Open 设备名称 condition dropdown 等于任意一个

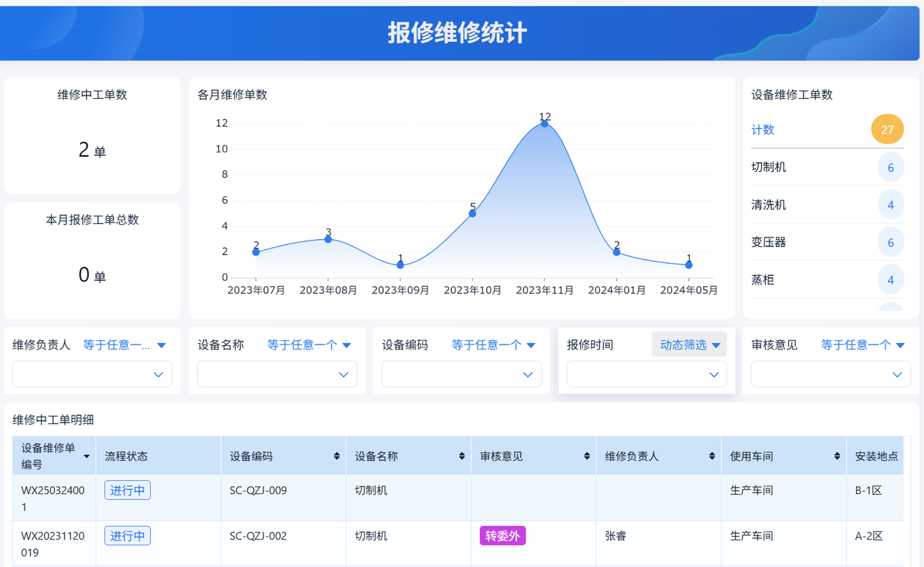[309, 345]
